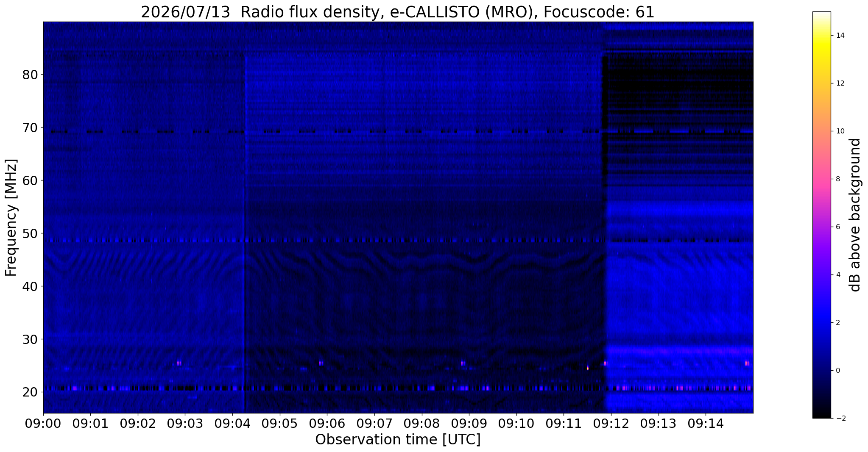Viewport: 868px width, 452px height.
Task: Click the colorbar gradient scale
Action: tap(821, 215)
